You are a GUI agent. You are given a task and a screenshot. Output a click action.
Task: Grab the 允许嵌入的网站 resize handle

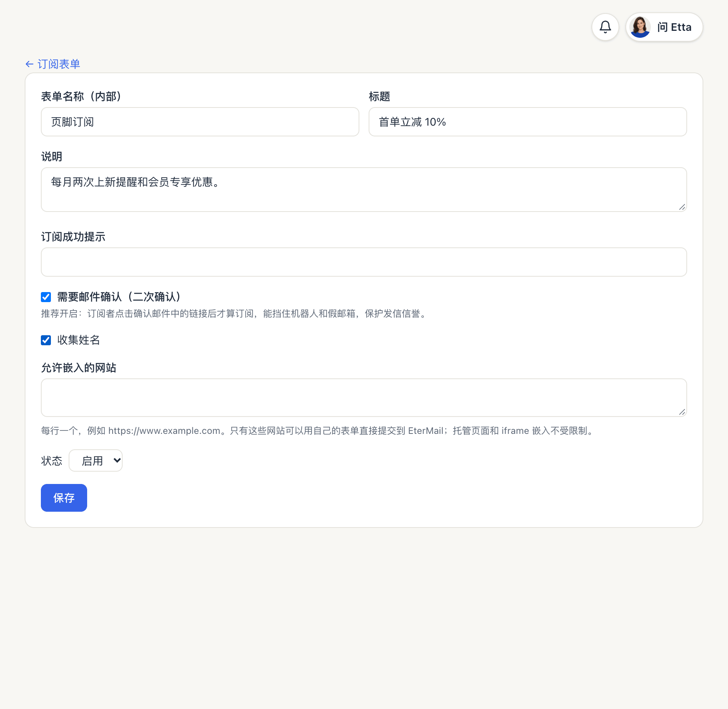coord(682,412)
